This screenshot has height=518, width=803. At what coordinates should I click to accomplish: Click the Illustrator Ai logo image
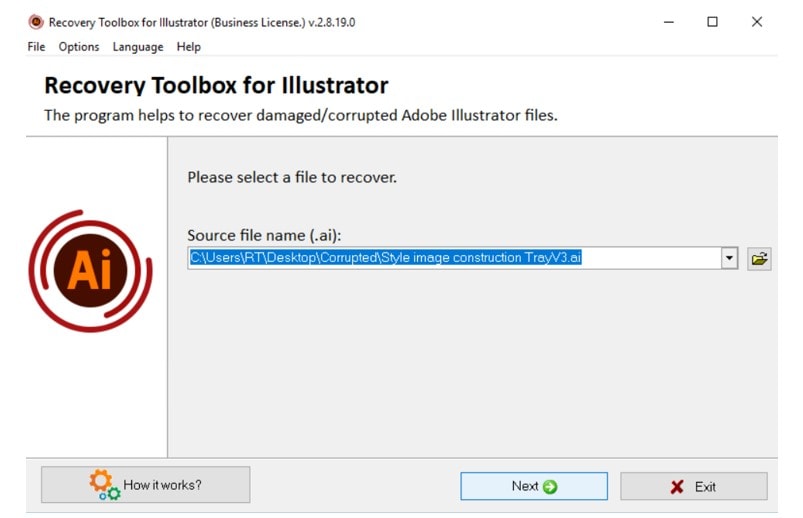point(91,271)
